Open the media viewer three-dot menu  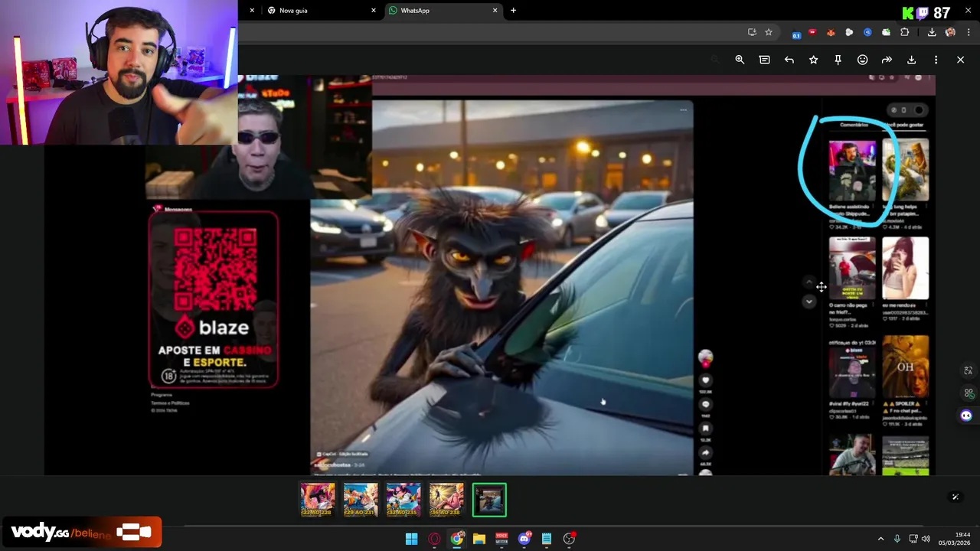(936, 60)
